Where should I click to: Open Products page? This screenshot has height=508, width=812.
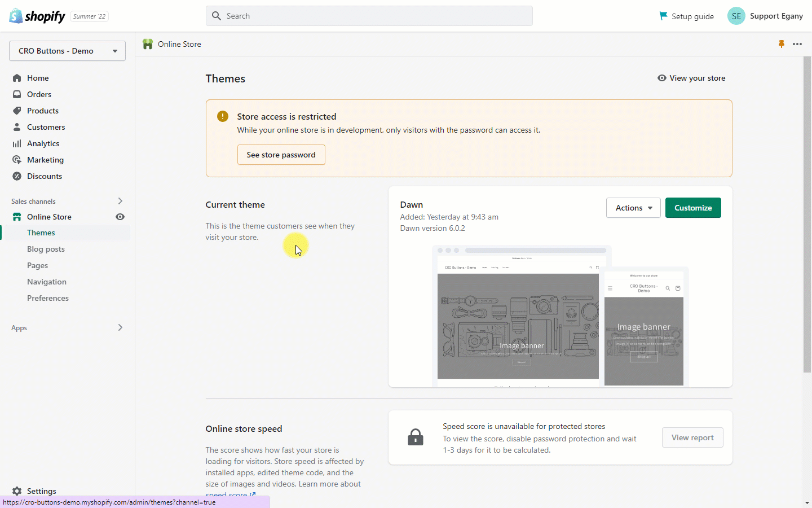tap(43, 111)
